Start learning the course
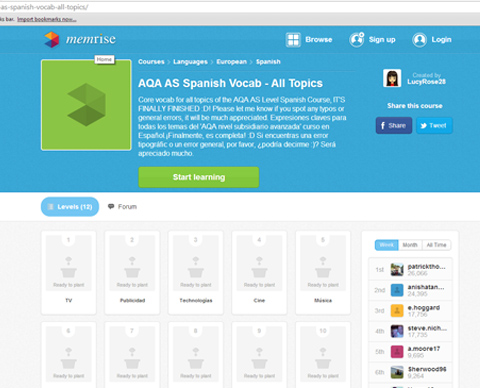 click(x=199, y=177)
